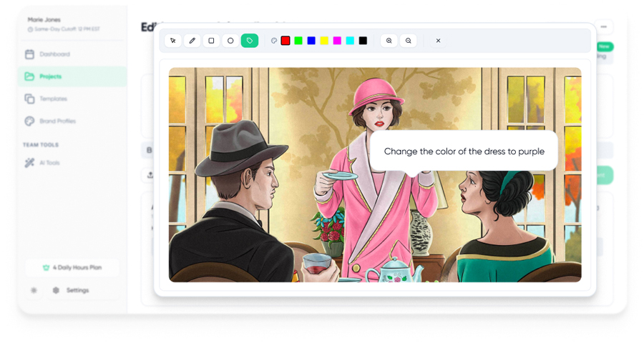
Task: Select the pencil drawing tool
Action: point(192,41)
